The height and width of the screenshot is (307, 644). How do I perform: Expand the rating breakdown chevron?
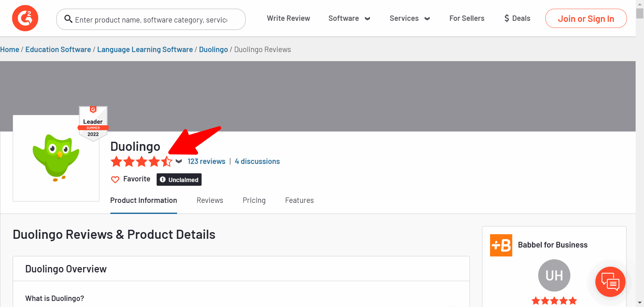[x=179, y=162]
